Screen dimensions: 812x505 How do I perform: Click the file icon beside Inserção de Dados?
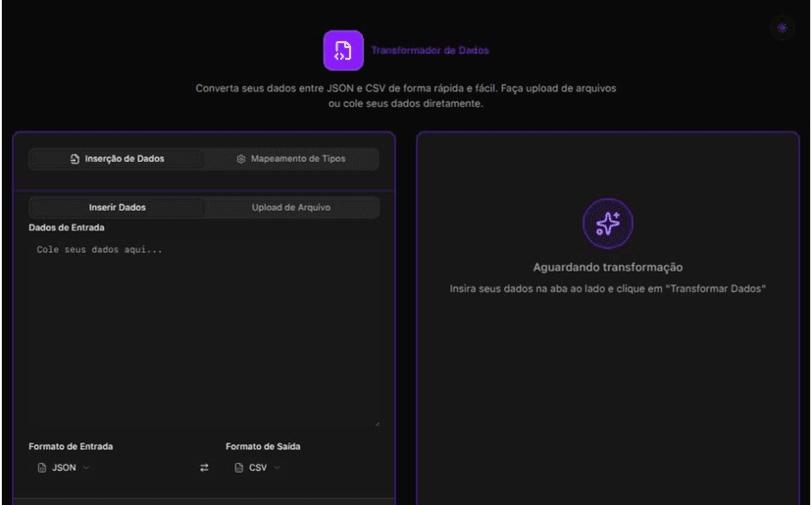(75, 159)
